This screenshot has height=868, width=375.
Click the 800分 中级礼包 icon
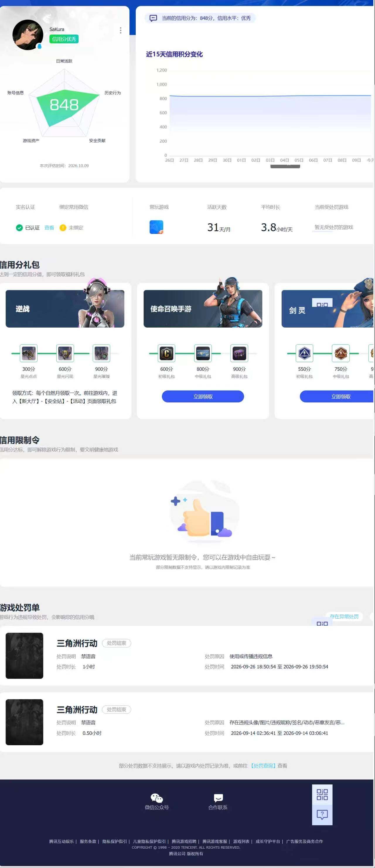(x=203, y=353)
